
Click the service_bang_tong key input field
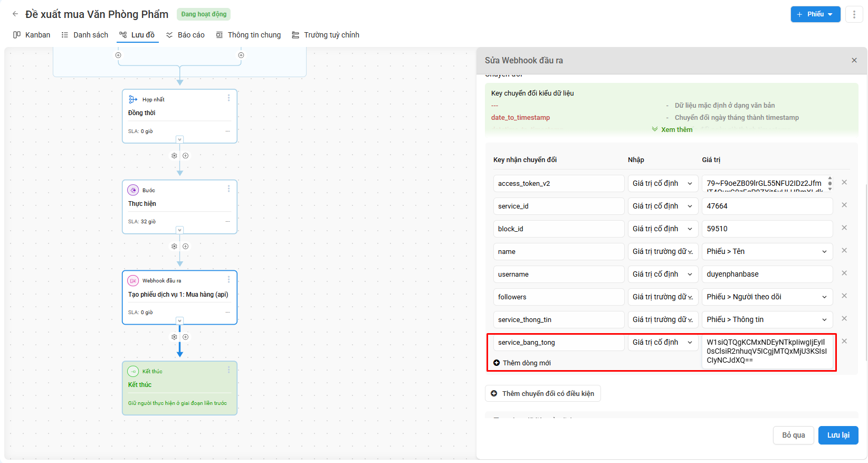click(559, 342)
